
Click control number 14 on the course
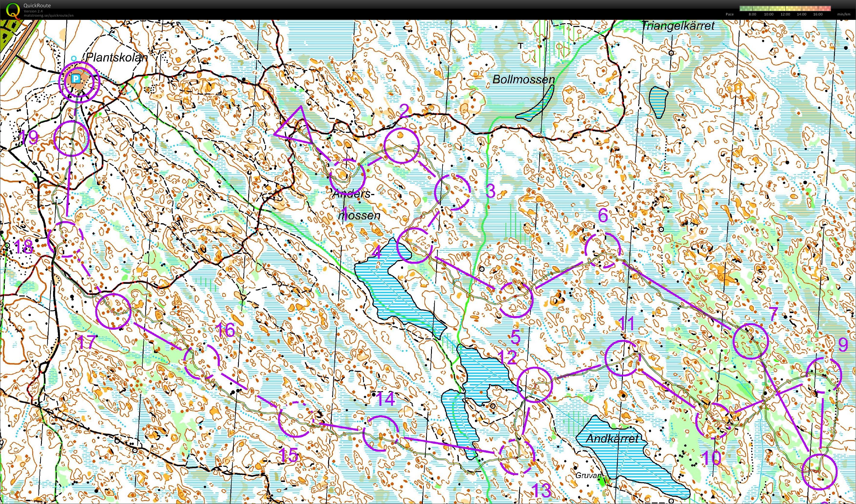[385, 399]
